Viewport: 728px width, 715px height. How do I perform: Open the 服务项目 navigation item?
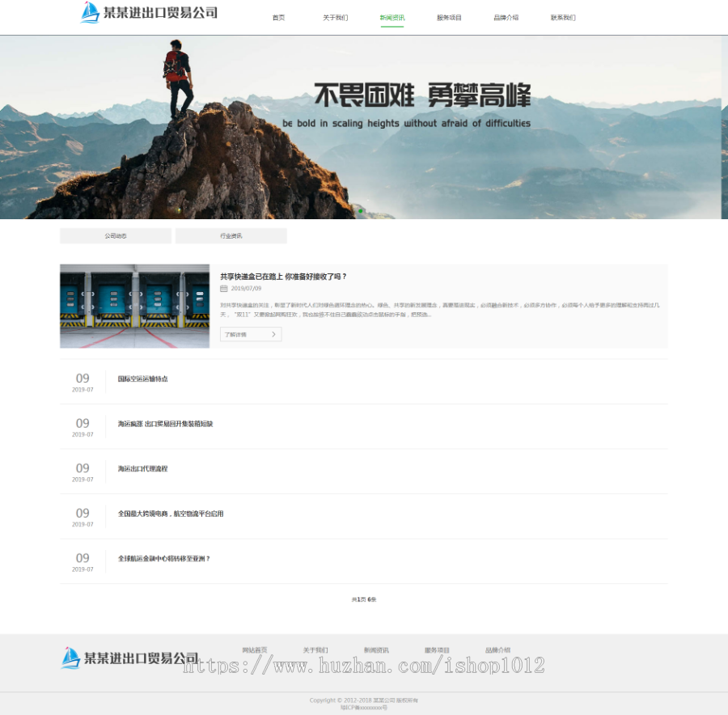449,17
